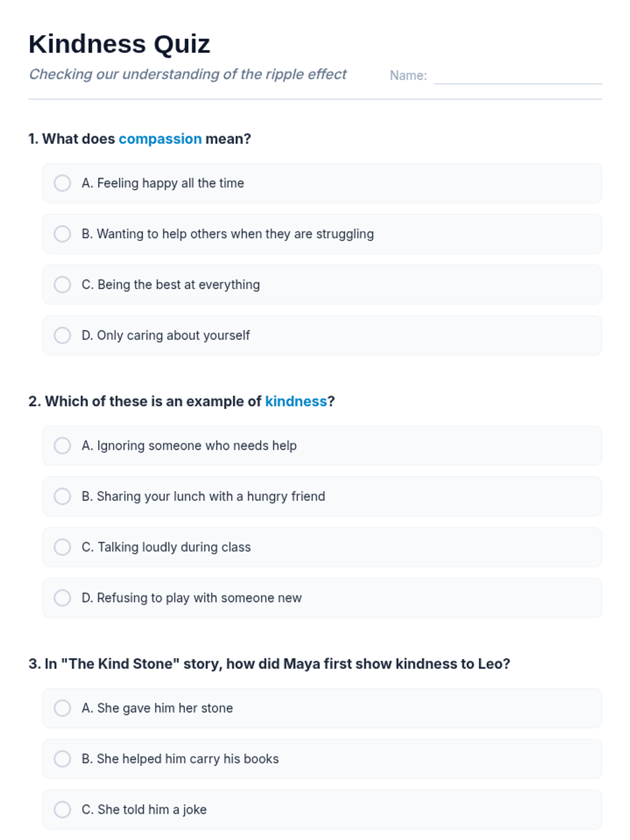Choose 'Wanting to help others when they are struggling'
This screenshot has width=630, height=840.
pyautogui.click(x=62, y=234)
